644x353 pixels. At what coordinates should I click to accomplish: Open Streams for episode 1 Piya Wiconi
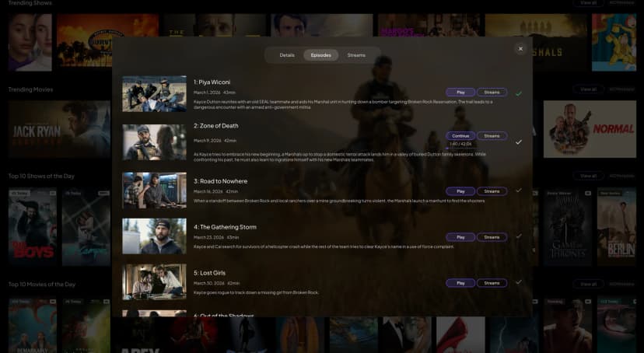point(492,93)
